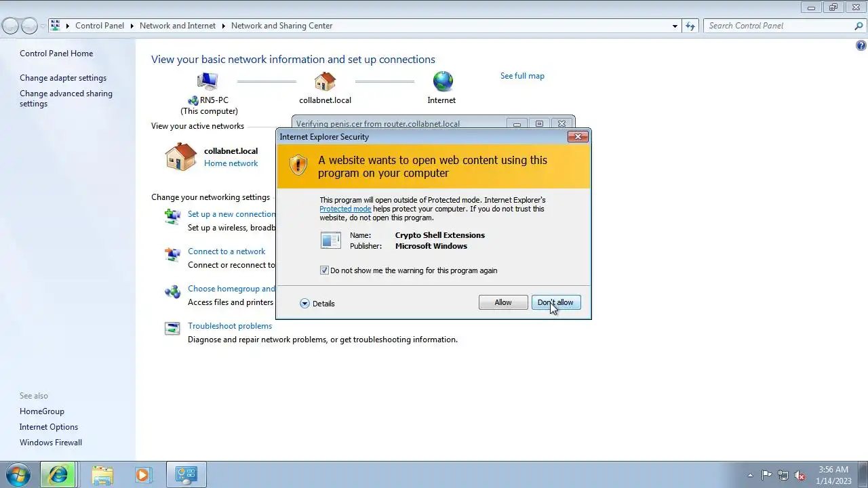Screen dimensions: 868x488
Task: Click the muted volume tray icon
Action: (800, 475)
